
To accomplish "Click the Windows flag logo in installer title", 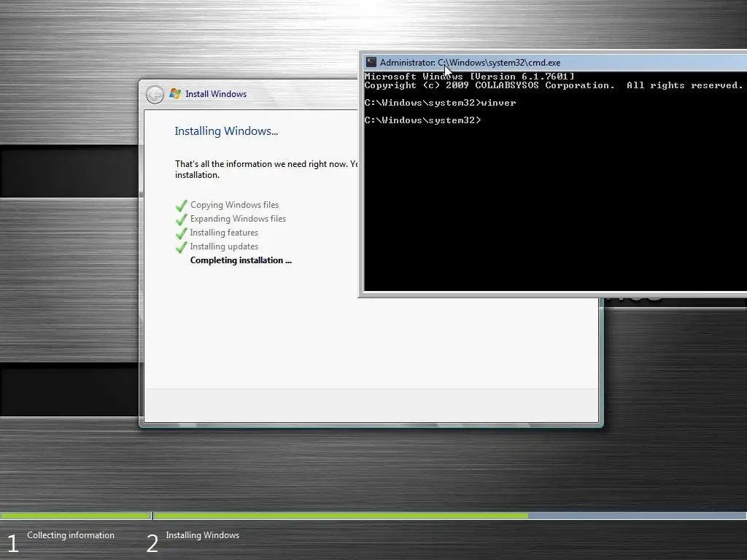I will click(x=175, y=94).
